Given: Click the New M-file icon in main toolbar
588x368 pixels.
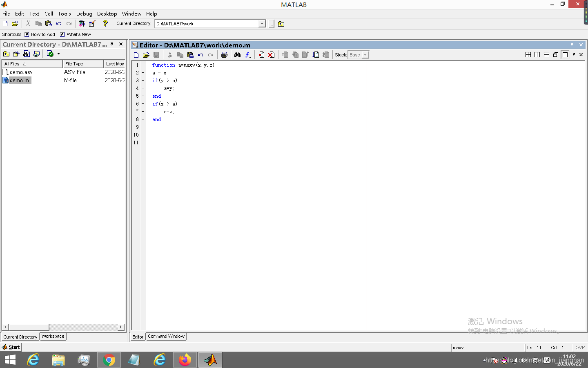Looking at the screenshot, I should 5,24.
